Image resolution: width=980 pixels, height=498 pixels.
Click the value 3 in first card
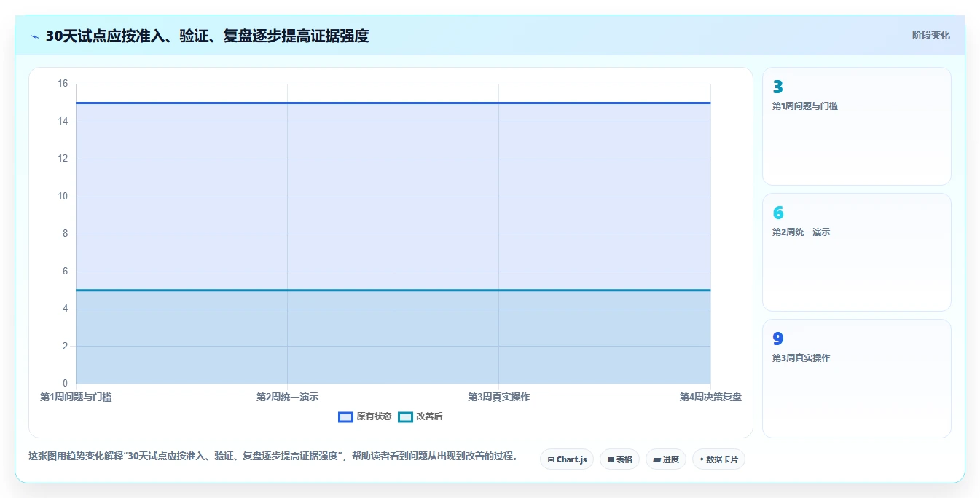click(x=777, y=87)
